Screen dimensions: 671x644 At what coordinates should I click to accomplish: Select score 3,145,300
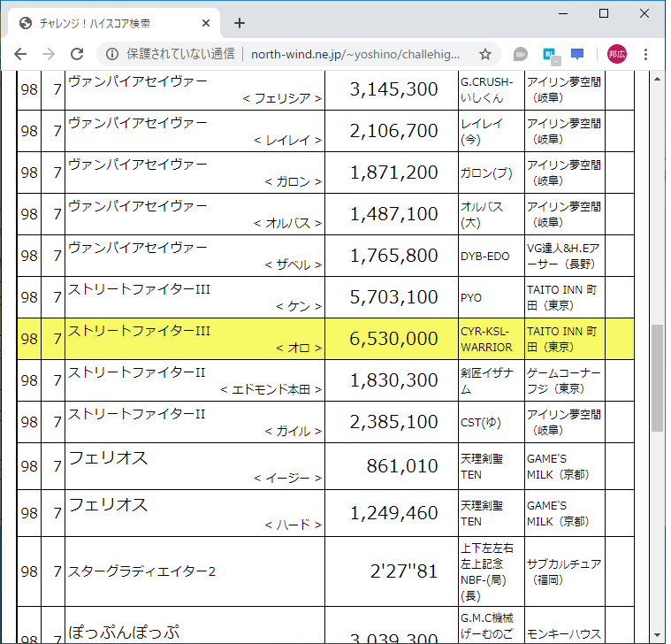393,89
